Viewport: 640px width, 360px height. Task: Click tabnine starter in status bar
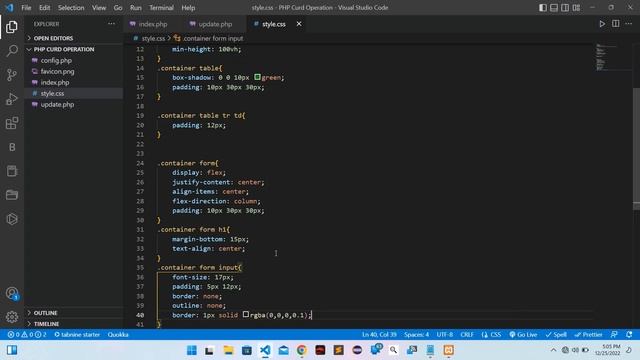point(77,334)
